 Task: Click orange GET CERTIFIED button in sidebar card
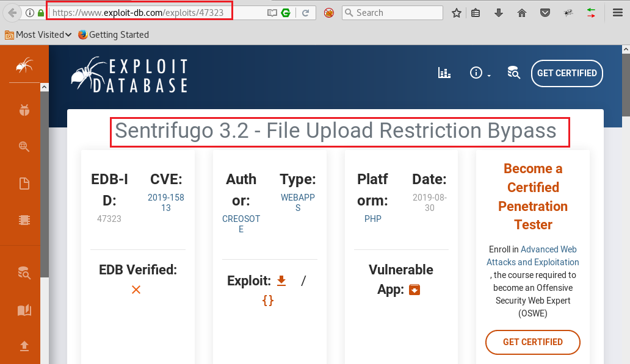(533, 342)
